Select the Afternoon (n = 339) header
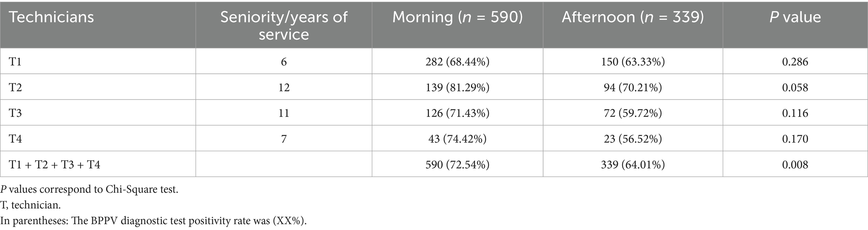This screenshot has width=868, height=230. (633, 17)
